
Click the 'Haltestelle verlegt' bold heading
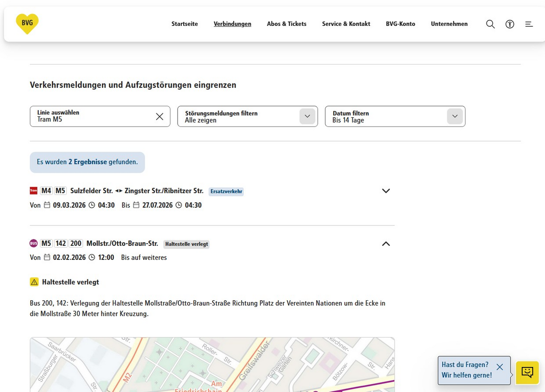[70, 282]
